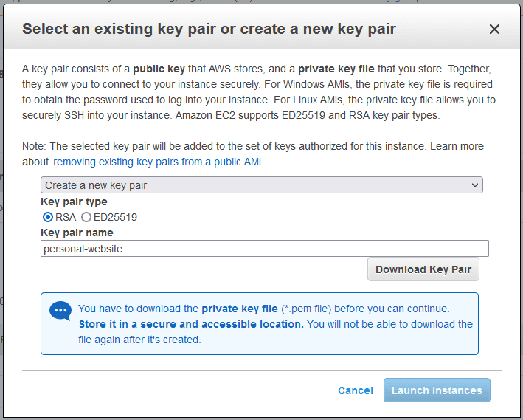Viewport: 523px width, 420px height.
Task: Cancel the key pair dialog
Action: click(x=356, y=390)
